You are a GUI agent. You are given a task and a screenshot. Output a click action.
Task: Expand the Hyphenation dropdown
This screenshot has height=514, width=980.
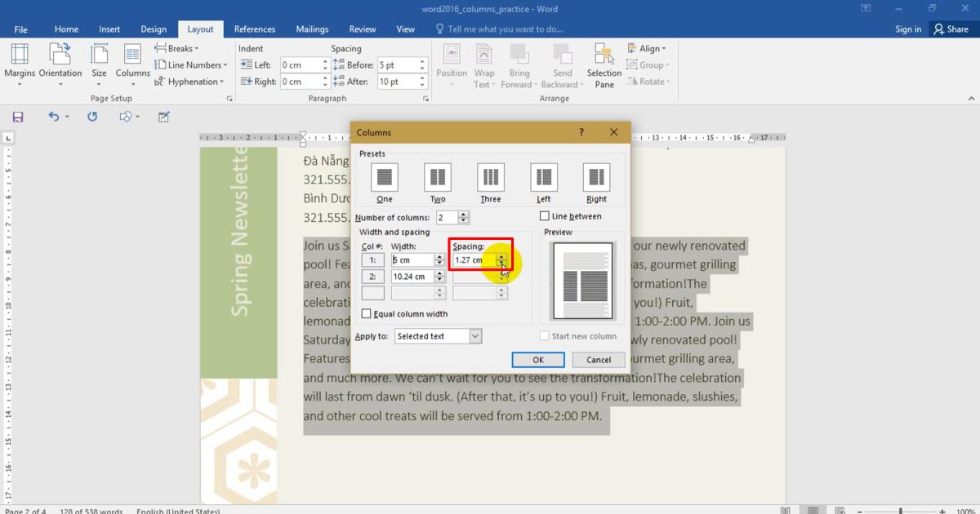[x=189, y=82]
